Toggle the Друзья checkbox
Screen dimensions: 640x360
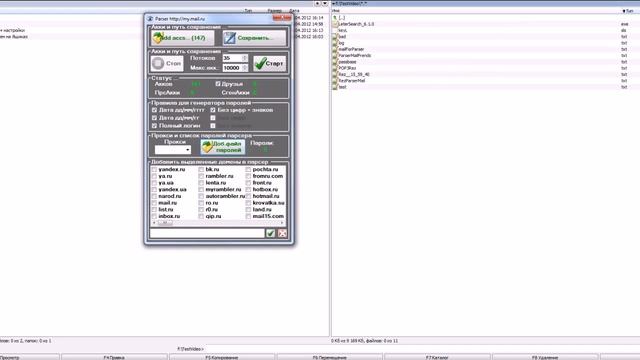(218, 84)
